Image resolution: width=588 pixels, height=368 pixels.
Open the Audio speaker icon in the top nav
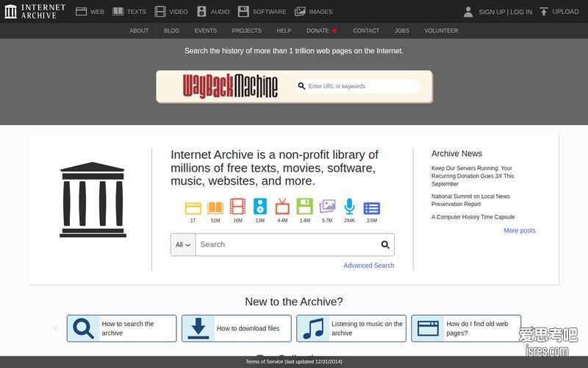click(201, 12)
